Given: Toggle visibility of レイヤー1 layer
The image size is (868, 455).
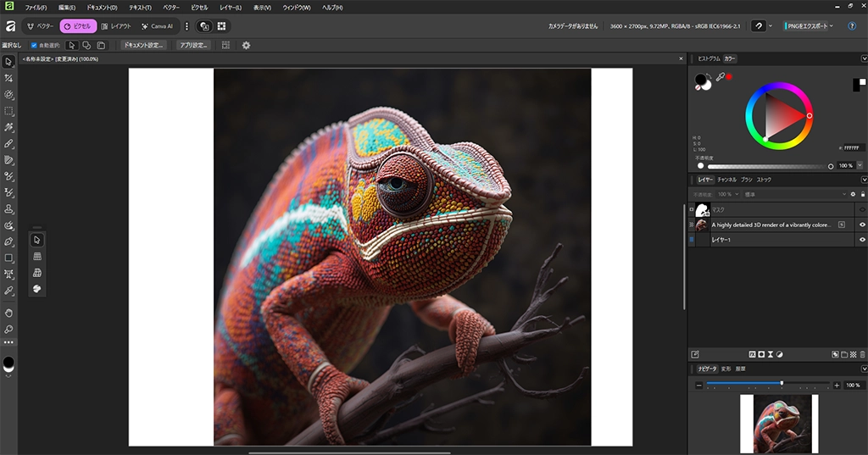Looking at the screenshot, I should (x=862, y=241).
